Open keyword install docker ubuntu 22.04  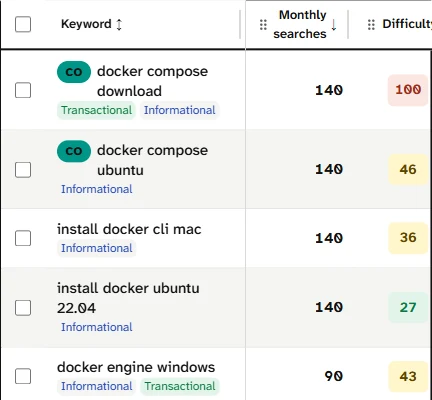(x=128, y=298)
